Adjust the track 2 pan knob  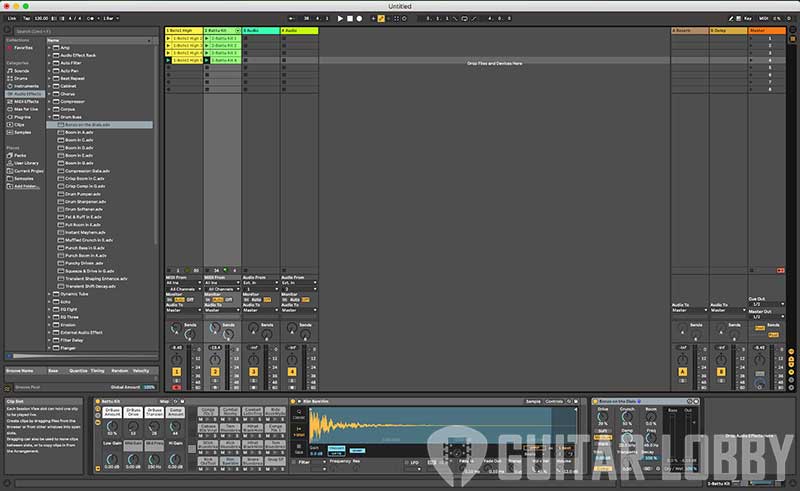214,360
